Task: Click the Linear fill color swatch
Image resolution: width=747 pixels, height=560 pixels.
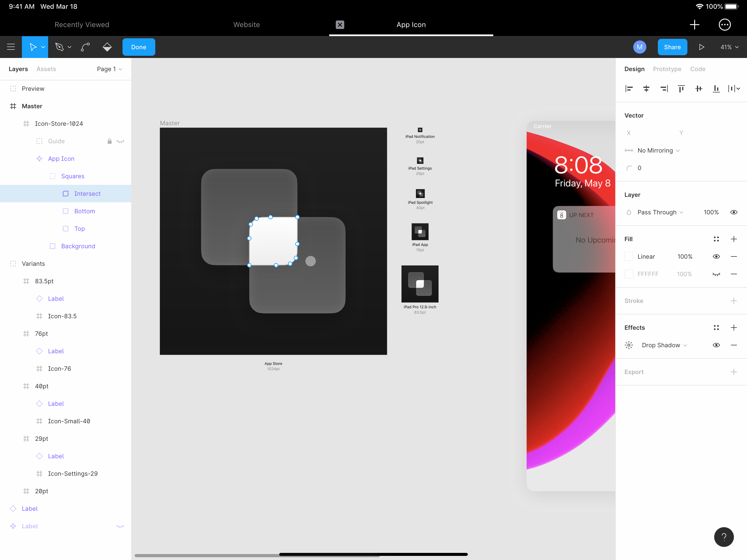Action: tap(628, 257)
